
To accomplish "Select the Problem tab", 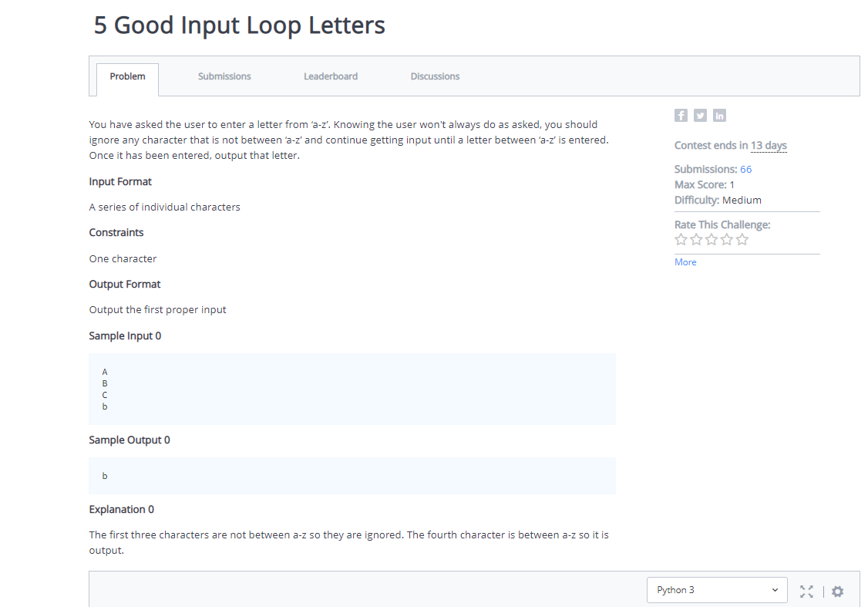I will click(x=127, y=76).
